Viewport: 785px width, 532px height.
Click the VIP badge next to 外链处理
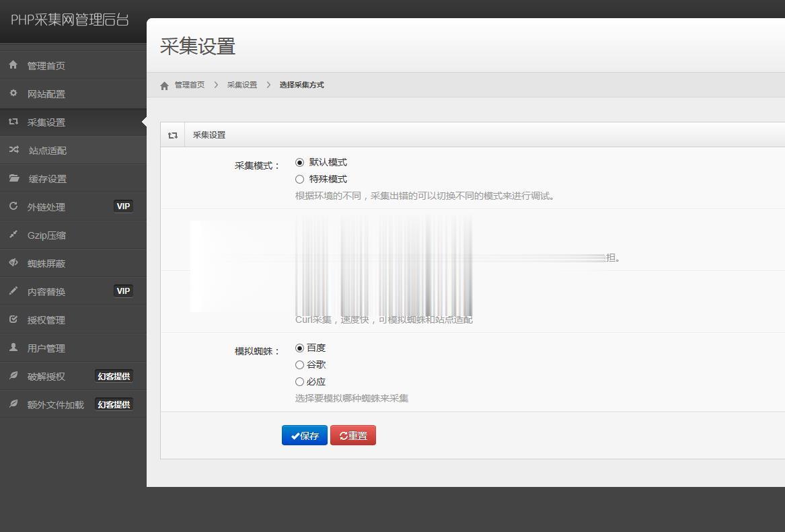click(x=123, y=206)
